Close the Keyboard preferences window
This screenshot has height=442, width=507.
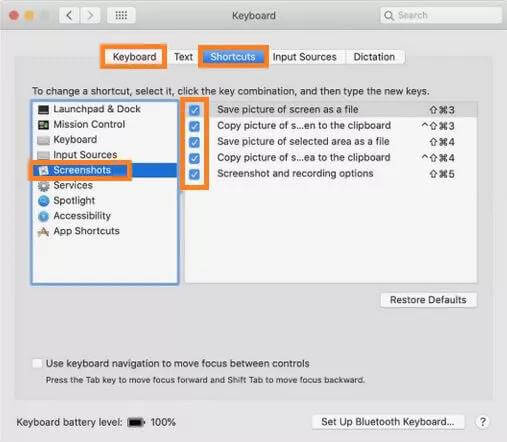coord(14,16)
